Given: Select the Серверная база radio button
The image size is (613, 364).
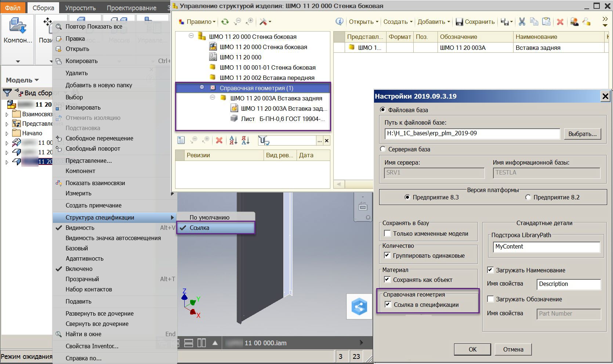Looking at the screenshot, I should [383, 149].
